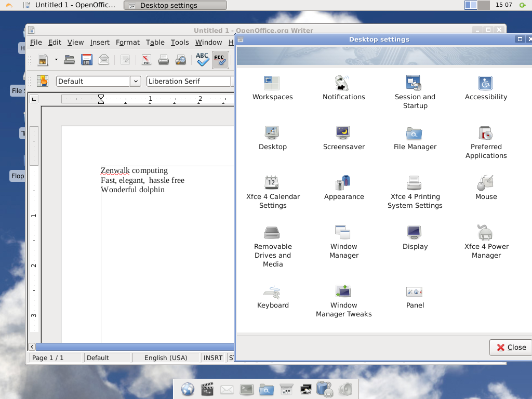Open Display settings

tap(415, 237)
